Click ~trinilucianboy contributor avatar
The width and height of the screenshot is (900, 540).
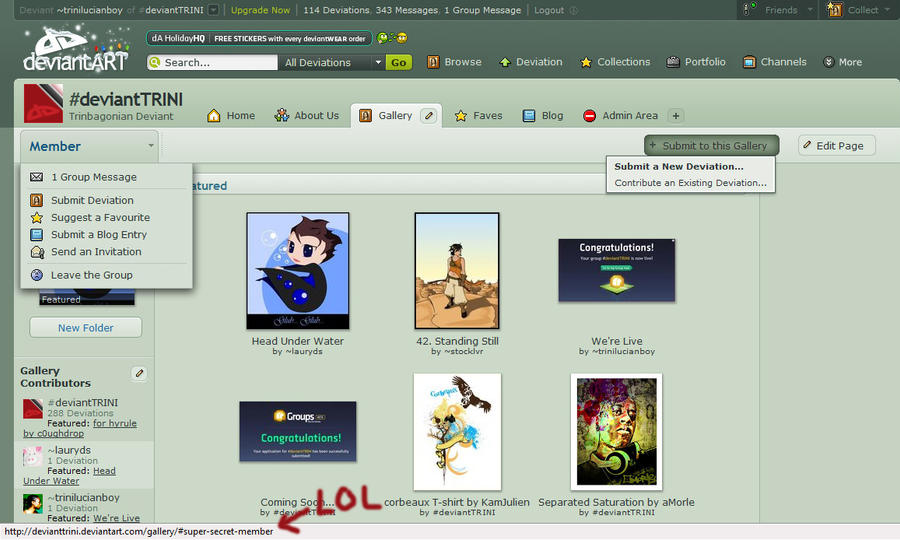coord(33,504)
